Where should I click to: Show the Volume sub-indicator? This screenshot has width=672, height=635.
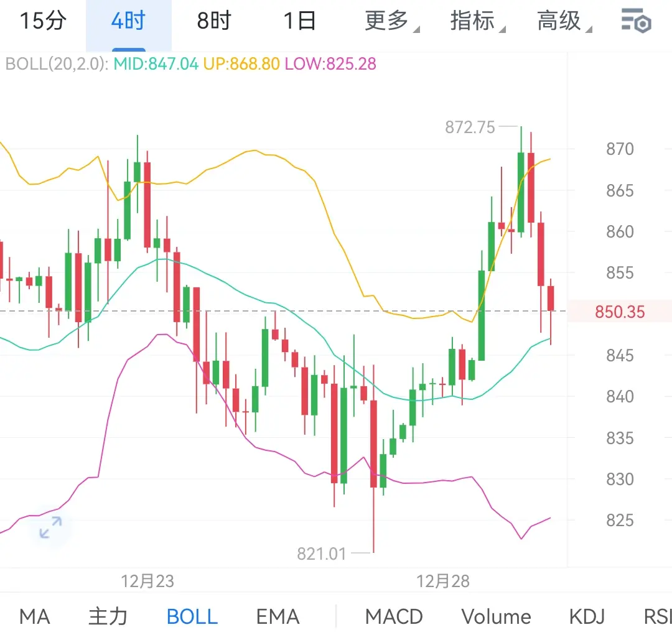pos(497,617)
